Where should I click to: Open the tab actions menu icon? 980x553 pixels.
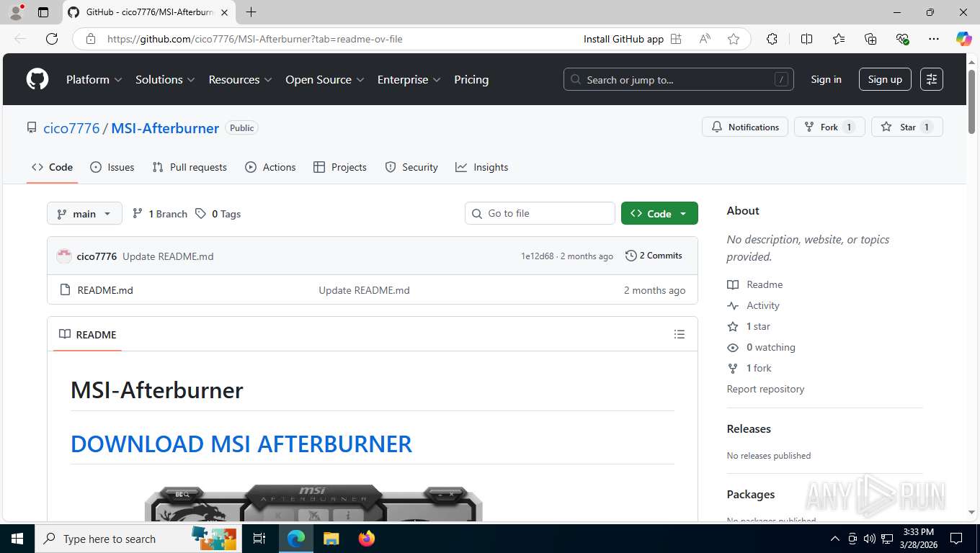point(43,12)
